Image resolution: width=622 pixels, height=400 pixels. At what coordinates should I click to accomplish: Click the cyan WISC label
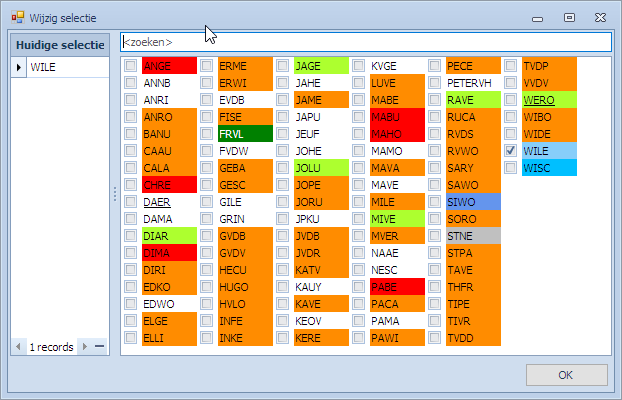549,168
